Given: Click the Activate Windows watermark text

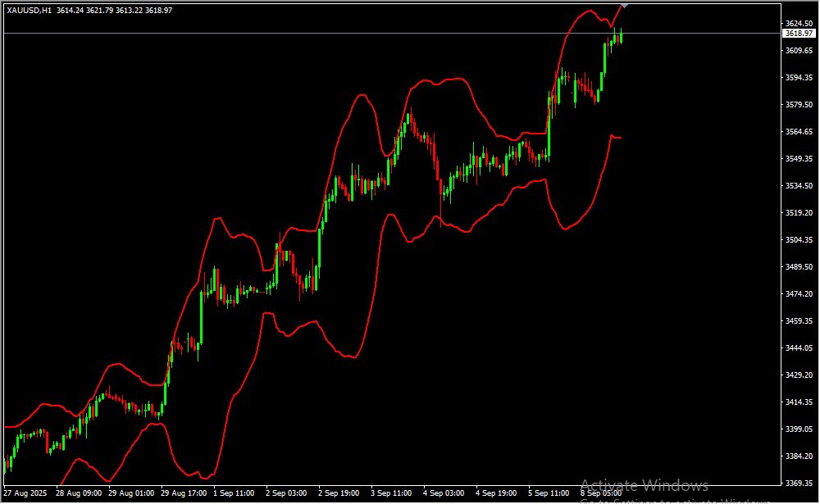Looking at the screenshot, I should [644, 485].
